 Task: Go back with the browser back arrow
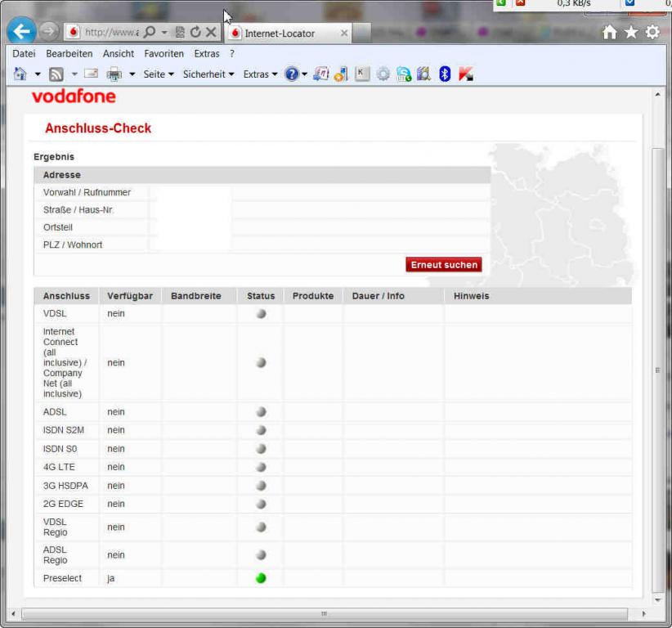click(21, 31)
